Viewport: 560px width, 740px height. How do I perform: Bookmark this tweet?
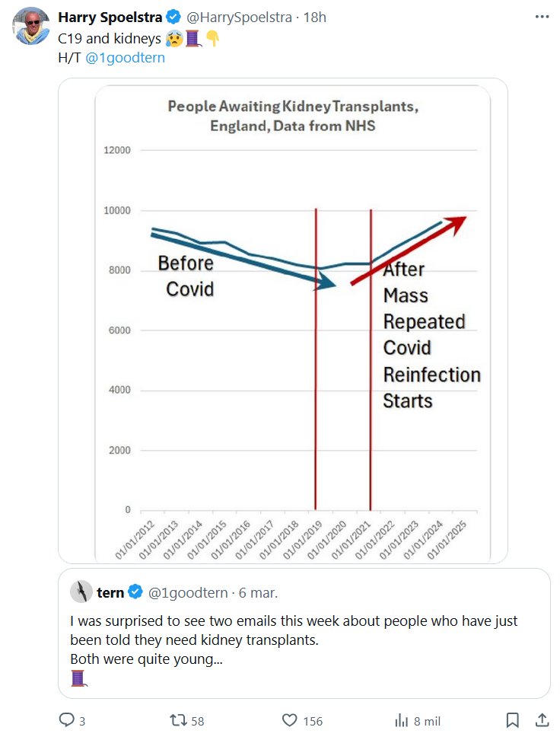tap(513, 720)
